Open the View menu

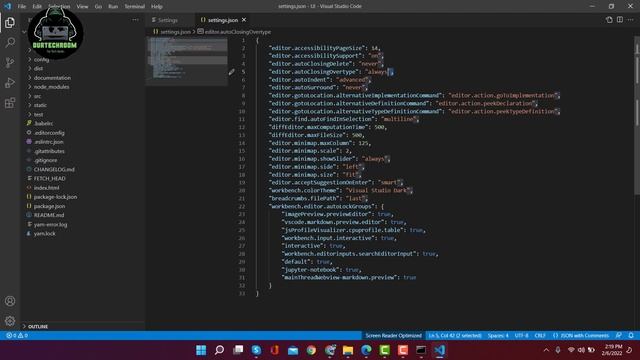pyautogui.click(x=82, y=6)
